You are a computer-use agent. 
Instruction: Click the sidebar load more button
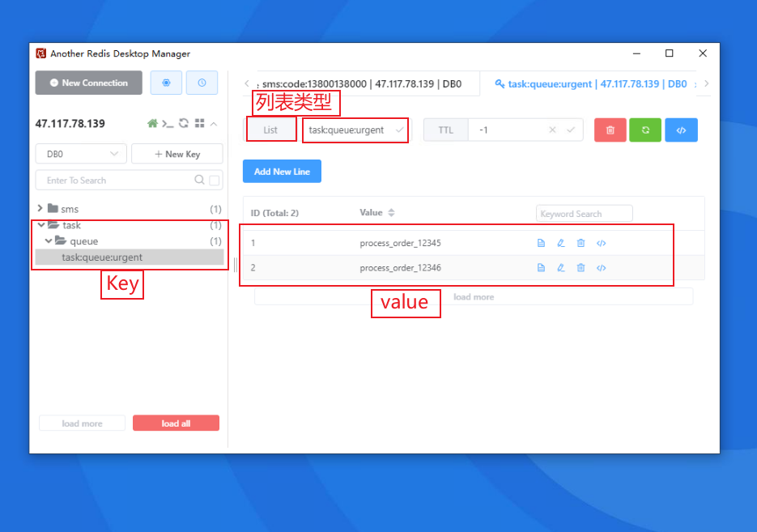click(82, 423)
